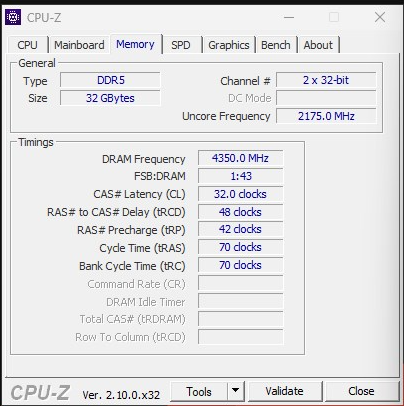Click the memory Type DDR5 field
404x406 pixels.
coord(110,80)
